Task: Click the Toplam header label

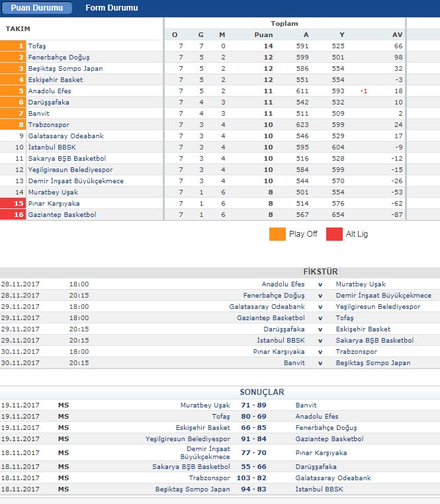Action: (285, 23)
